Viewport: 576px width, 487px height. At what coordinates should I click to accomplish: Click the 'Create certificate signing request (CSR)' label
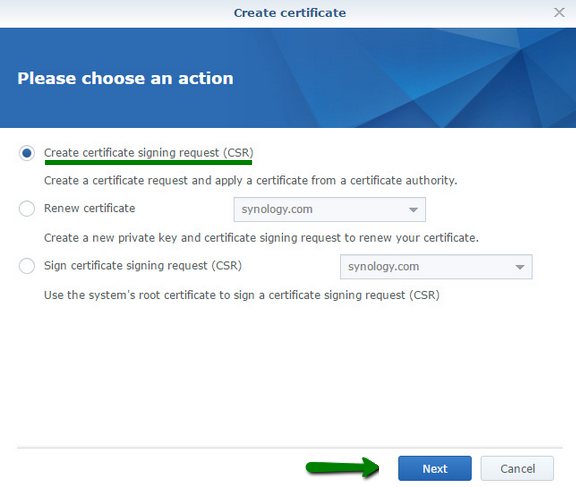(x=149, y=153)
